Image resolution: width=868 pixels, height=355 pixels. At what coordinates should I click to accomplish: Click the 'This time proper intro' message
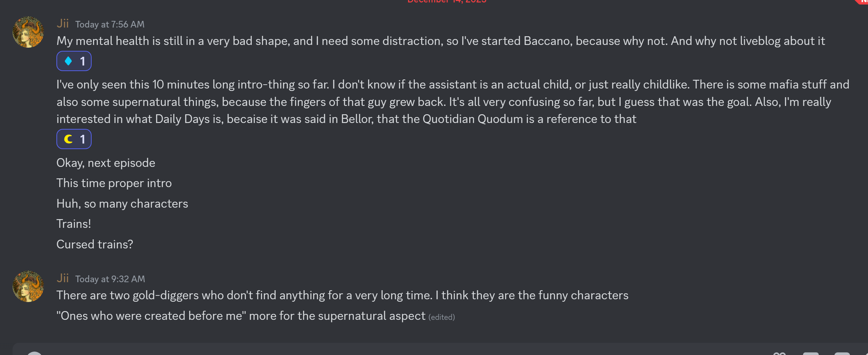pos(114,183)
